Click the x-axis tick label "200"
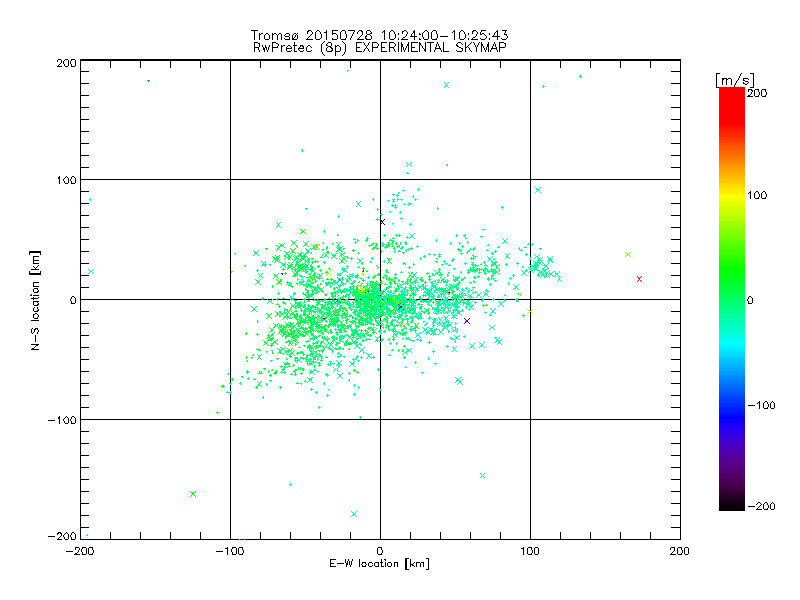This screenshot has width=800, height=600. tap(680, 551)
